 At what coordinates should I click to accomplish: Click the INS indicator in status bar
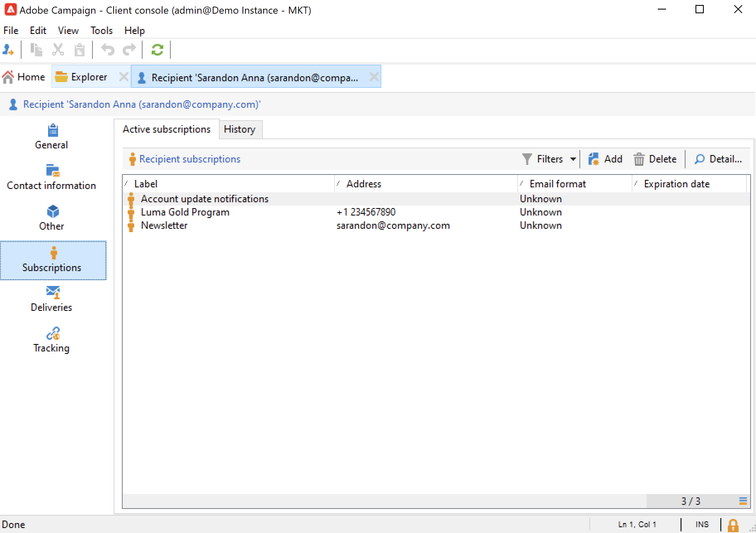(702, 525)
